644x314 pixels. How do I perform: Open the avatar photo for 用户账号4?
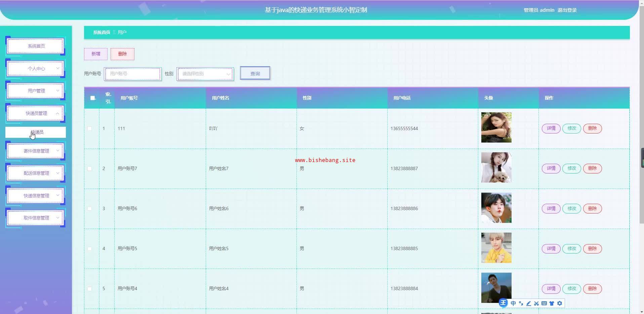(496, 287)
